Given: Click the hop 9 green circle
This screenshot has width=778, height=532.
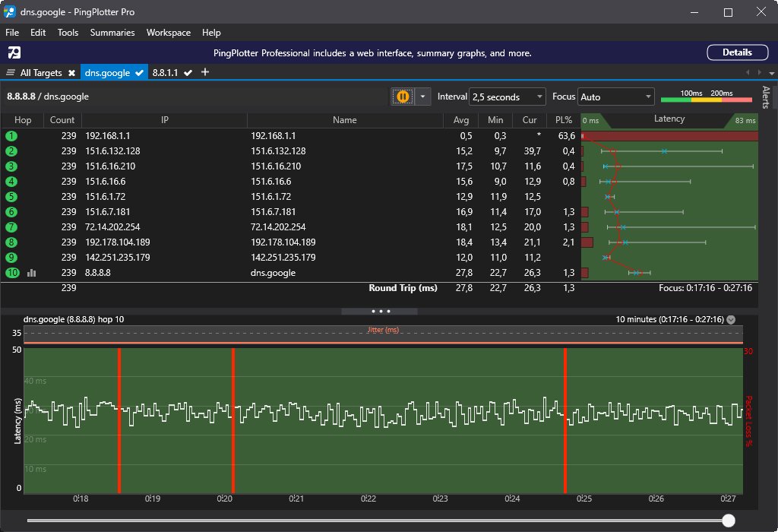Looking at the screenshot, I should (x=11, y=258).
